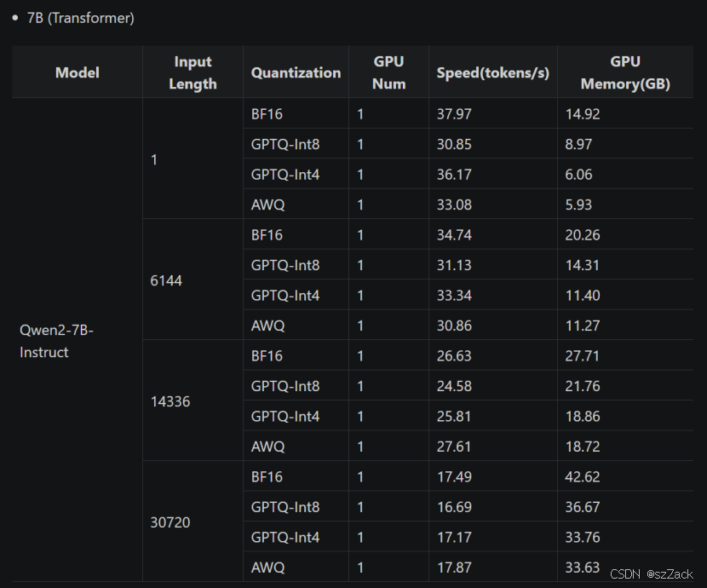Click speed value 33.34
This screenshot has width=707, height=588.
coord(454,295)
